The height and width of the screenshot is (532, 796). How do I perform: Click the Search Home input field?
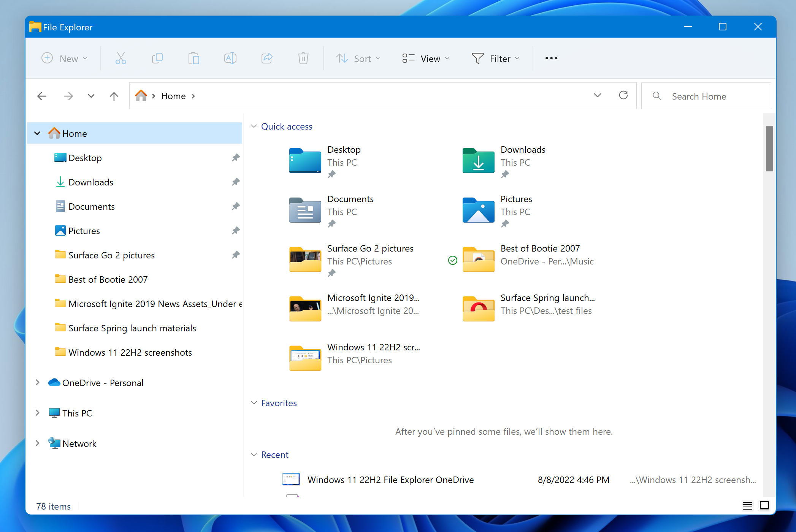click(x=706, y=96)
